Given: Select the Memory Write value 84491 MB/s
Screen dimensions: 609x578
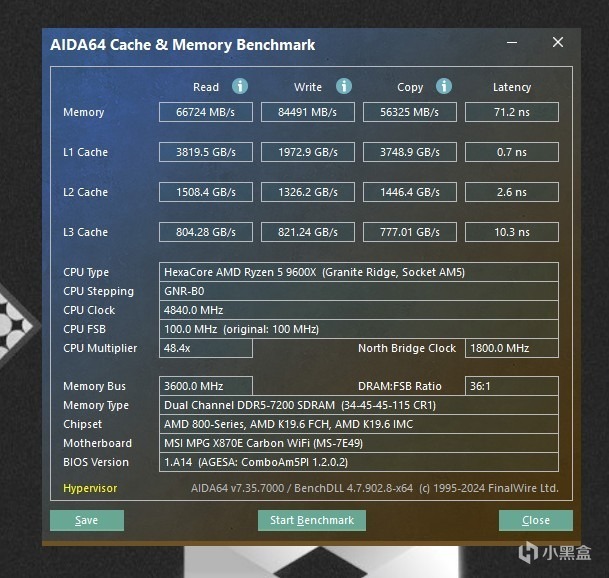Looking at the screenshot, I should 308,112.
